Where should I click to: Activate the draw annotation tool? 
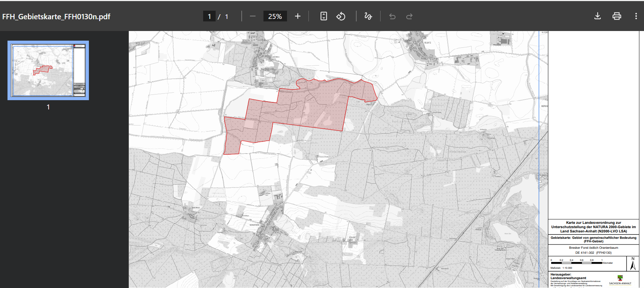click(368, 16)
